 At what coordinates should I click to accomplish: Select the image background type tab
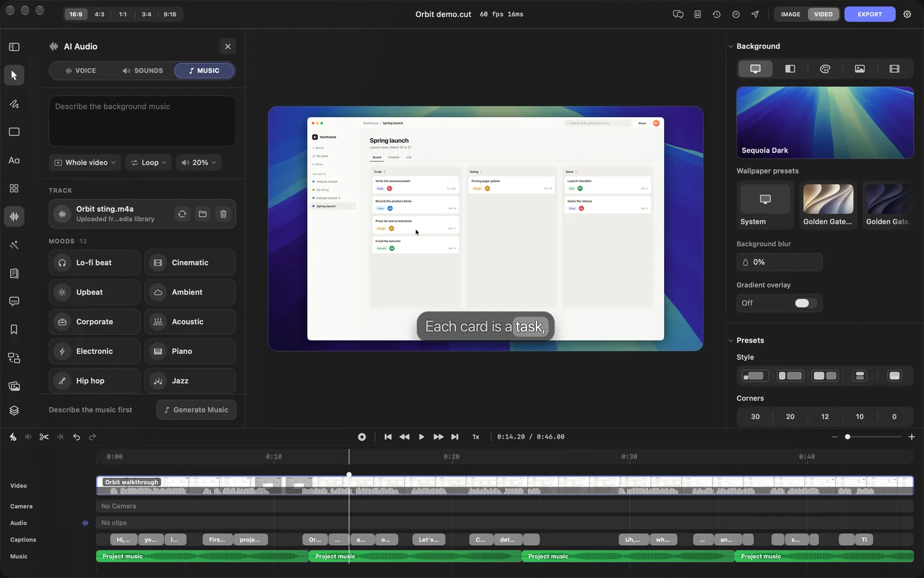(x=860, y=69)
